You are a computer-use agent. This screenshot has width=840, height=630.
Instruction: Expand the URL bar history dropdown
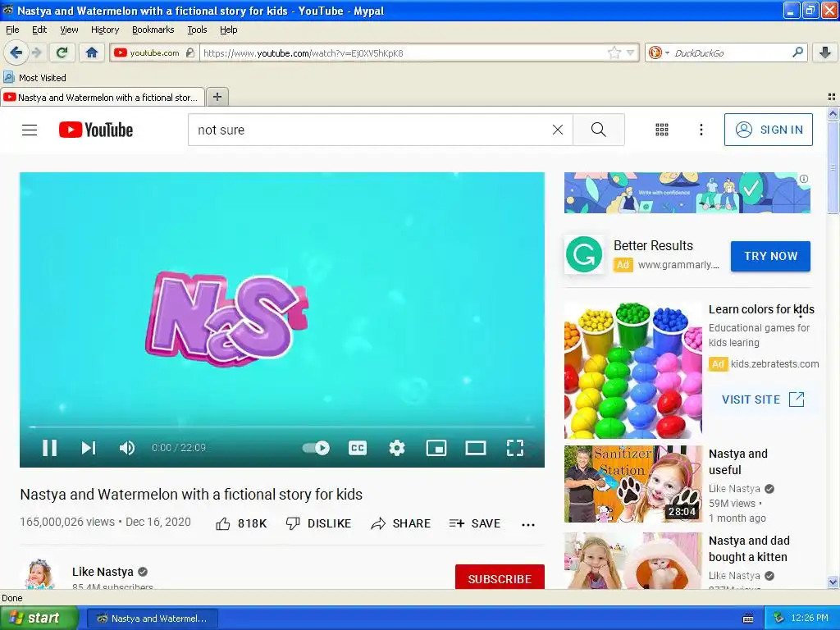(x=631, y=52)
